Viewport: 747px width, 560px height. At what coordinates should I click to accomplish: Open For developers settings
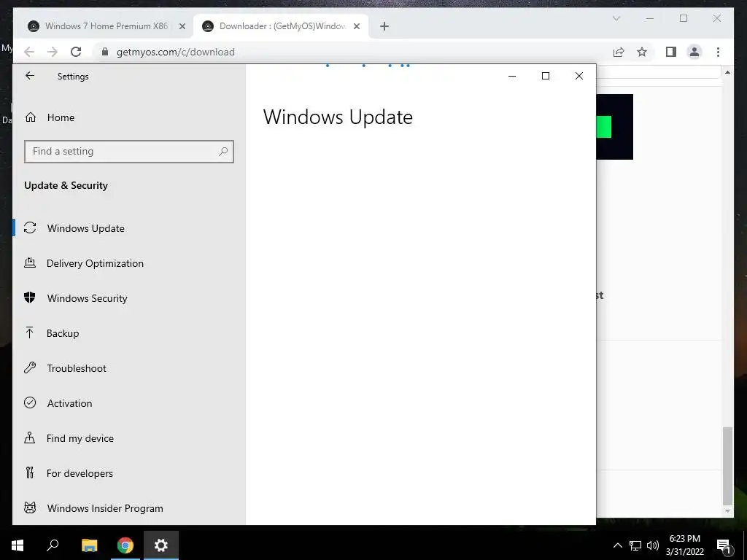pyautogui.click(x=128, y=473)
